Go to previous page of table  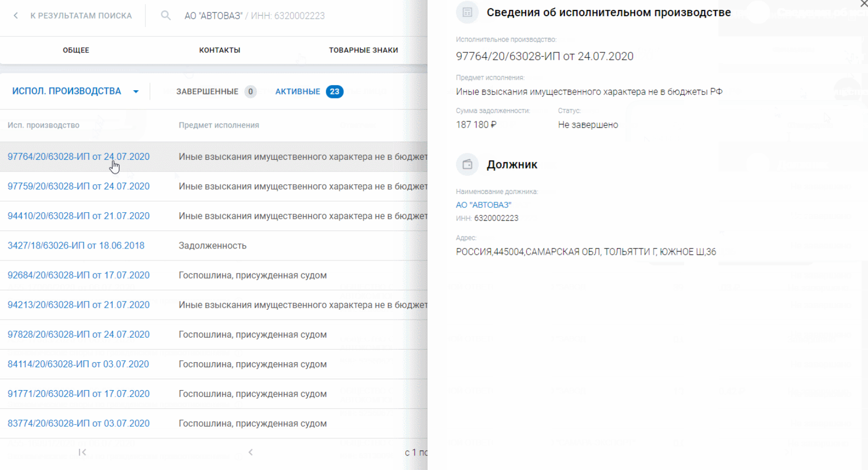click(251, 452)
